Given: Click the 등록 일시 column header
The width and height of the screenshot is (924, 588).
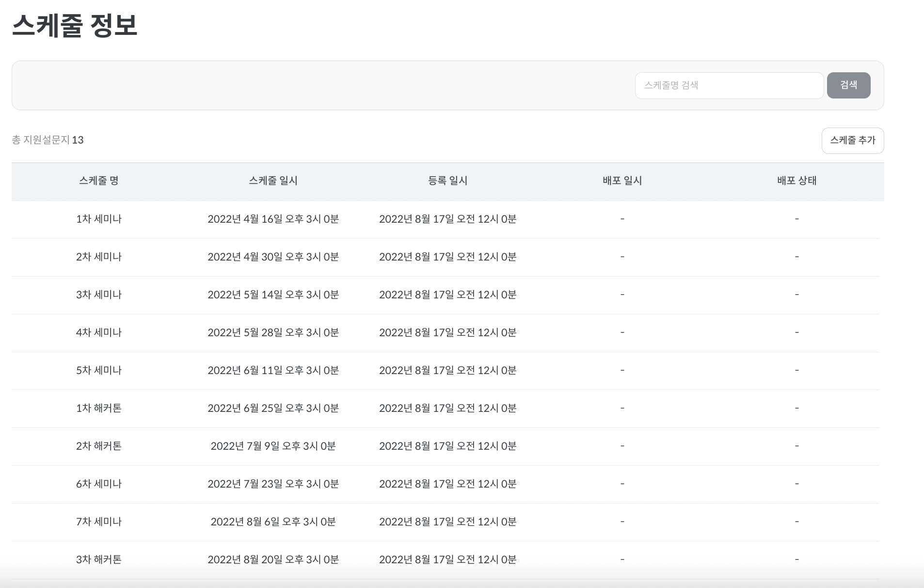Looking at the screenshot, I should 448,181.
